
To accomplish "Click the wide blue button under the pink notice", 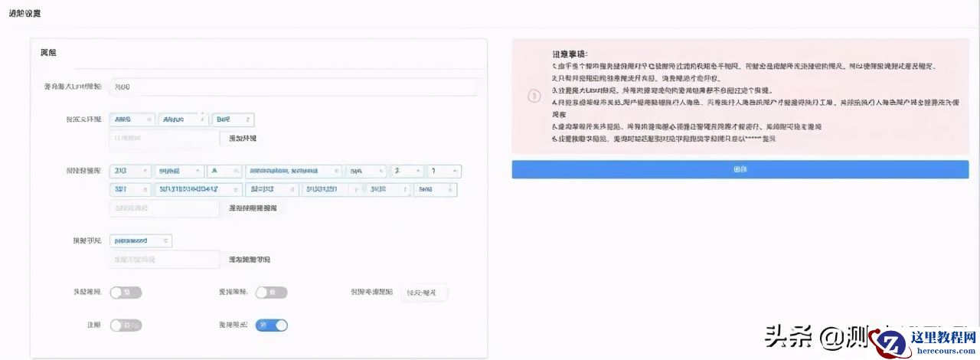I will tap(740, 169).
